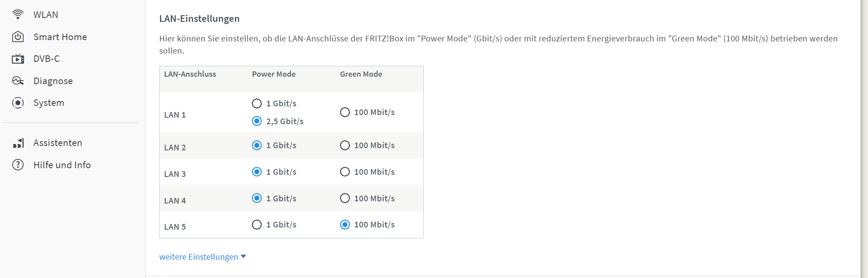Select 1 Gbit/s for LAN 1
Screen dimensions: 868x278
pos(257,103)
